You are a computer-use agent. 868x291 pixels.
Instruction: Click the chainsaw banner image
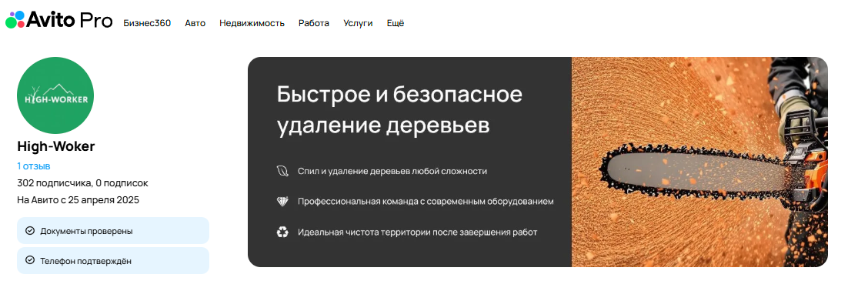[x=699, y=162]
